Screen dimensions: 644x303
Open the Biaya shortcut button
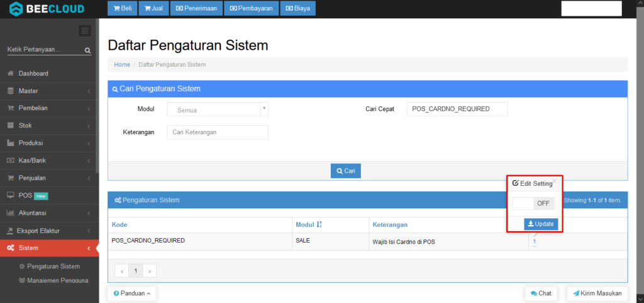click(297, 8)
